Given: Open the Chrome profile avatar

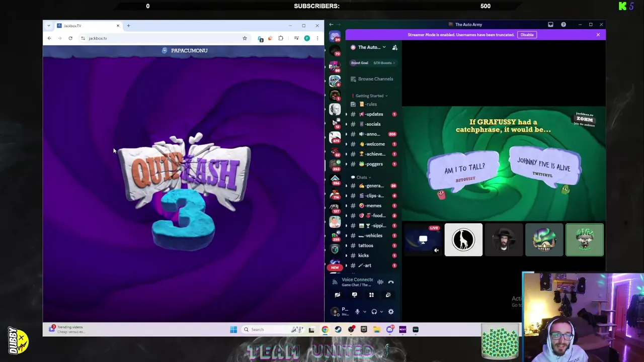Looking at the screenshot, I should click(x=307, y=38).
